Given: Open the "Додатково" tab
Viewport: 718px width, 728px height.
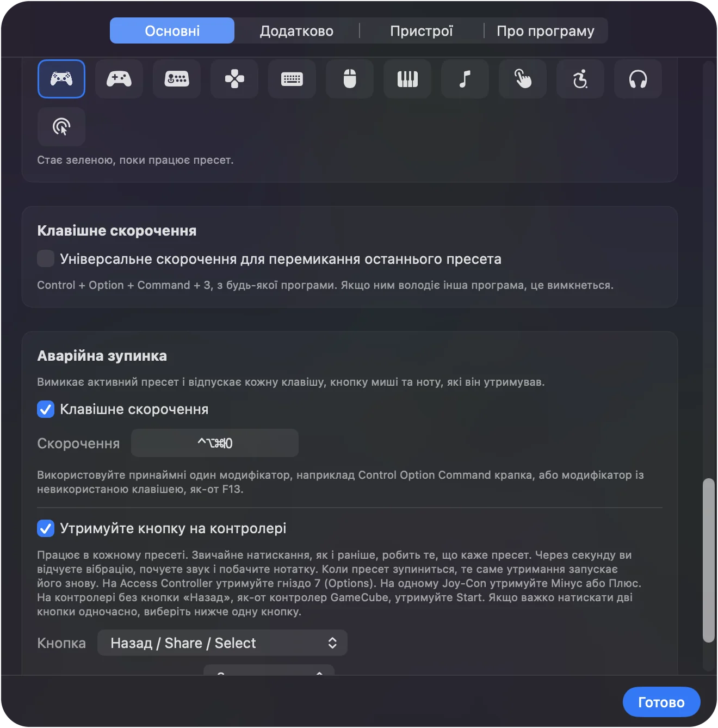Looking at the screenshot, I should [297, 30].
